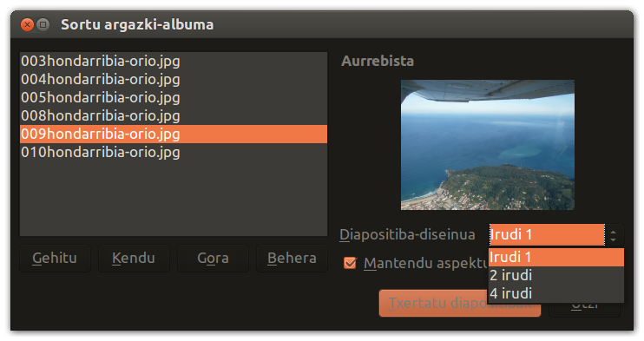Pick 4 irudi in the dropdown list
The height and width of the screenshot is (341, 644).
coord(556,294)
